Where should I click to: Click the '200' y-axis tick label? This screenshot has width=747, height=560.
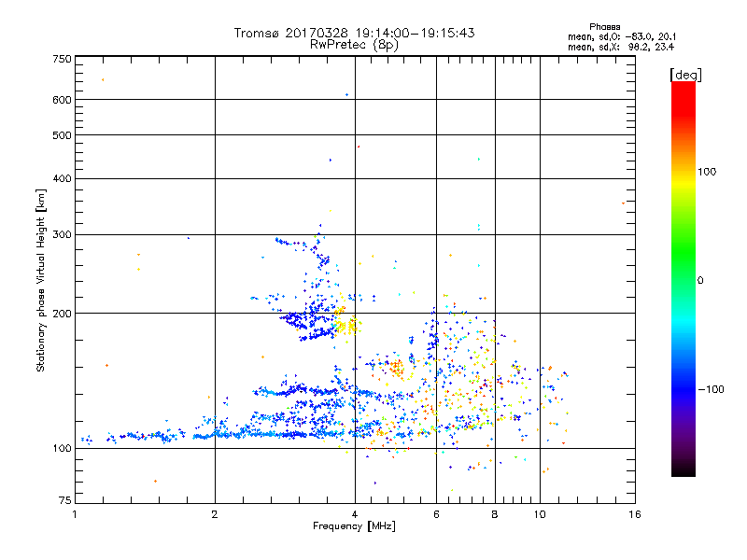pos(62,314)
